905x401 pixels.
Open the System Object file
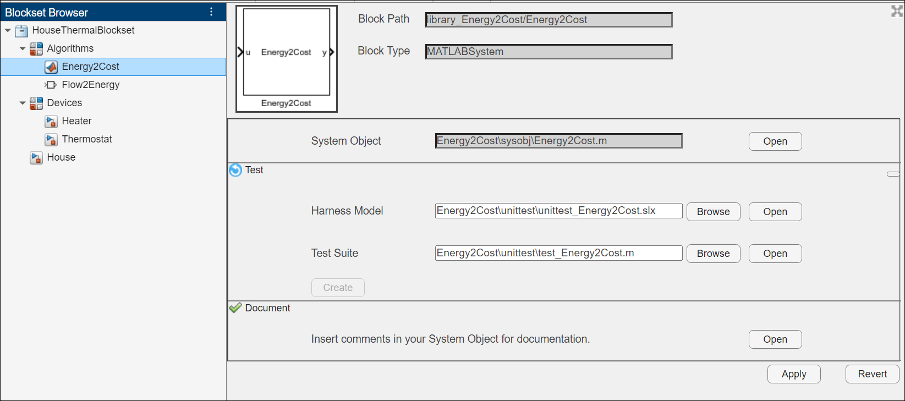(775, 141)
